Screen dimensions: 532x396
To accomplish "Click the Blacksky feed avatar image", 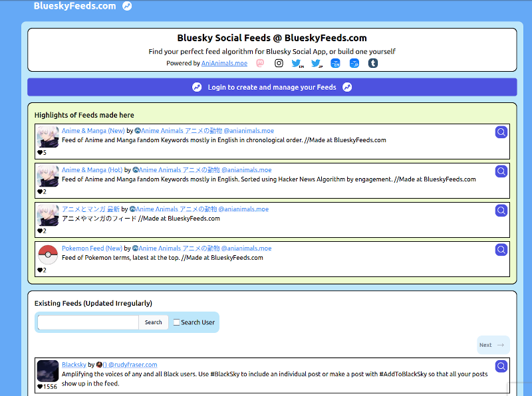I will point(48,371).
